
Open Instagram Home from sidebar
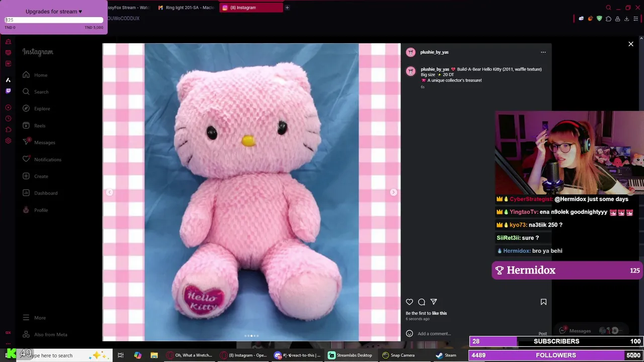[x=35, y=75]
